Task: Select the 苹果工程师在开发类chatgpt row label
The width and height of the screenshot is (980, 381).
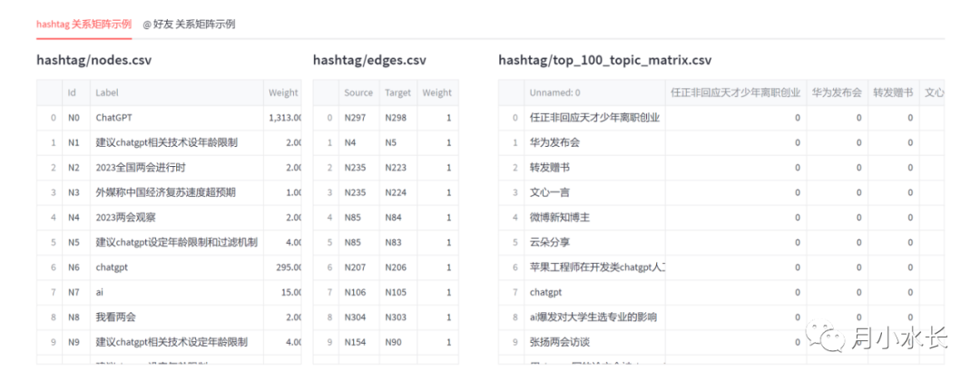Action: 594,268
